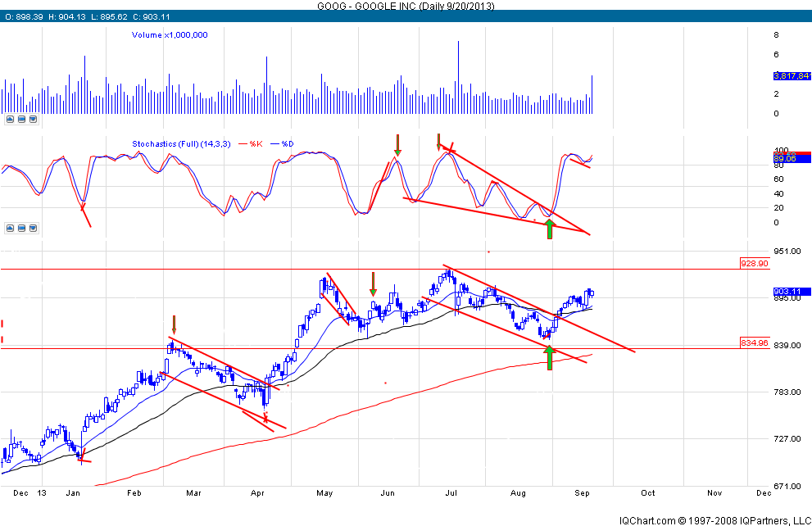Open the IQChart.com copyright link
This screenshot has height=526, width=812.
714,519
